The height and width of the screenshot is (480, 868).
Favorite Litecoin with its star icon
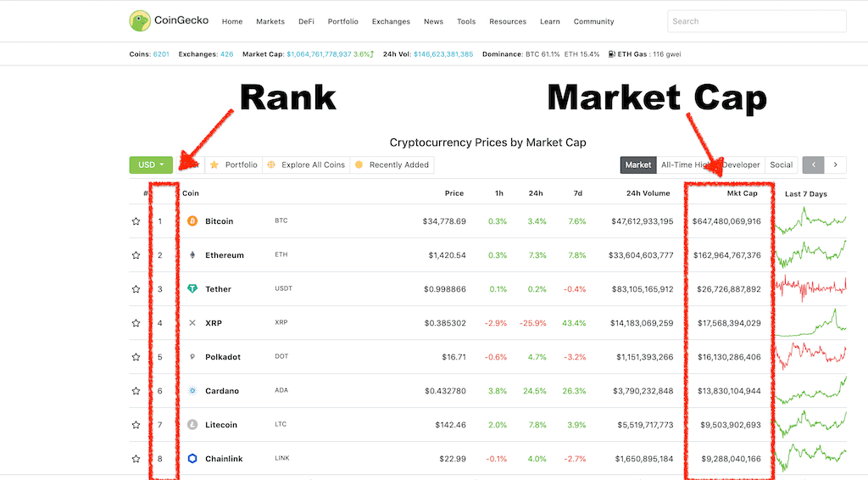point(136,425)
